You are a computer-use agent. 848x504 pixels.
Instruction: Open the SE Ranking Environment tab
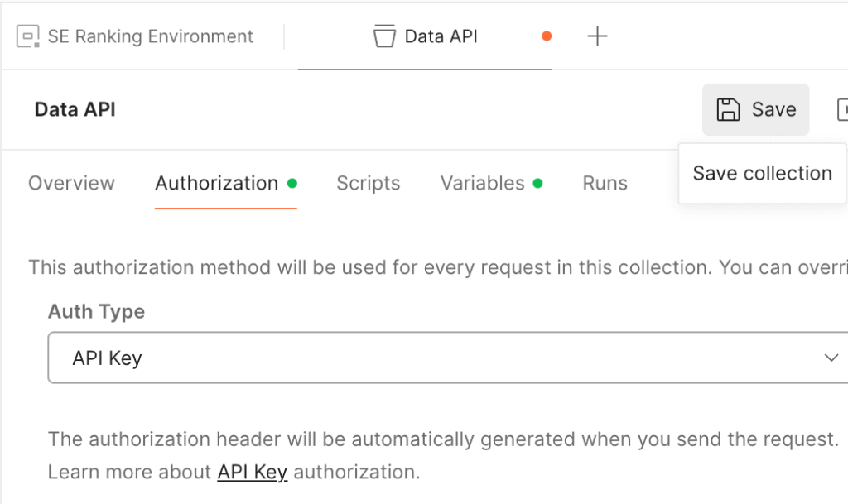[x=135, y=36]
